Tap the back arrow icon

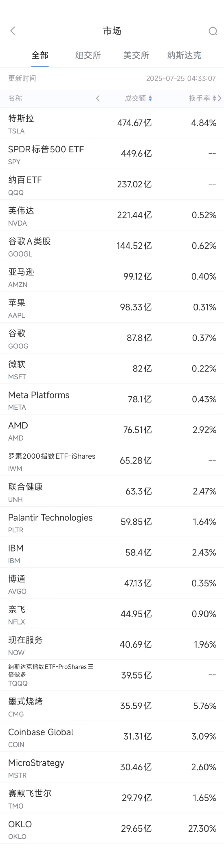point(13,31)
